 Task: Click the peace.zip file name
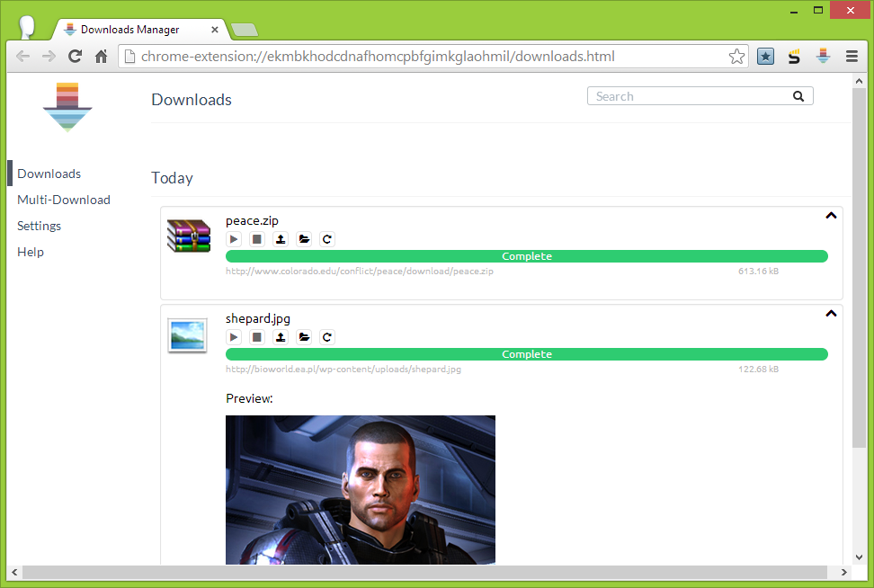pos(252,220)
